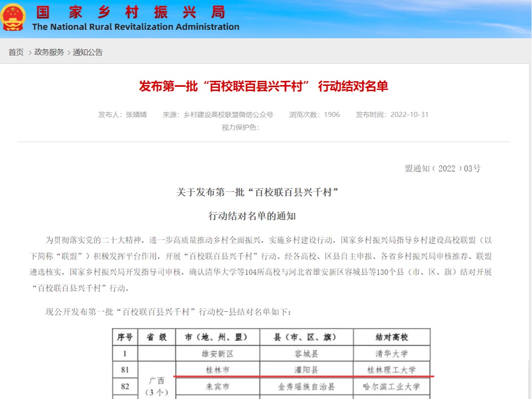Screen dimensions: 532x399
Task: Open 通知公告 breadcrumb link
Action: pyautogui.click(x=88, y=52)
